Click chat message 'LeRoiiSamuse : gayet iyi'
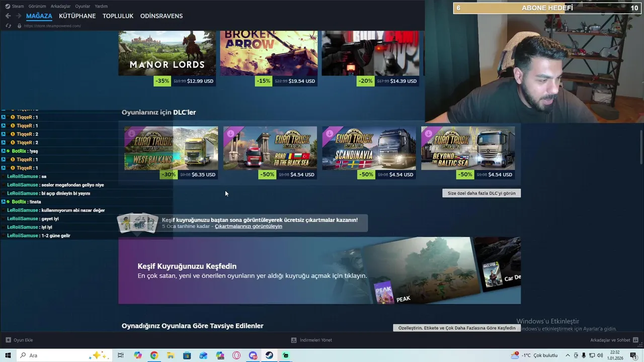644x362 pixels. click(x=33, y=219)
